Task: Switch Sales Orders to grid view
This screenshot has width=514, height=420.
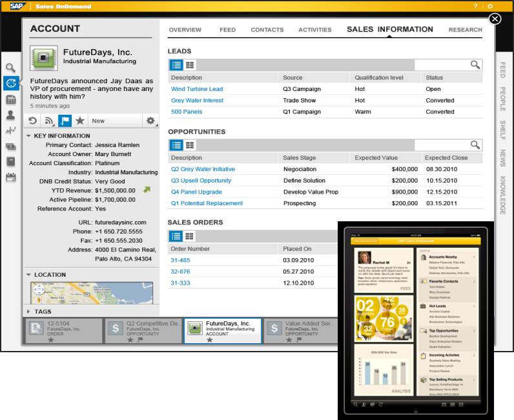Action: 189,236
